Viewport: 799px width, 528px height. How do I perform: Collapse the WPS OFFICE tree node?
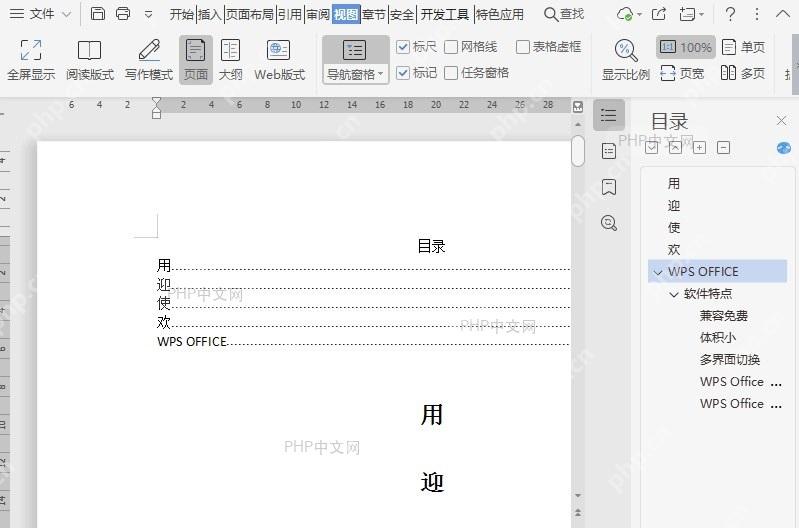tap(658, 272)
